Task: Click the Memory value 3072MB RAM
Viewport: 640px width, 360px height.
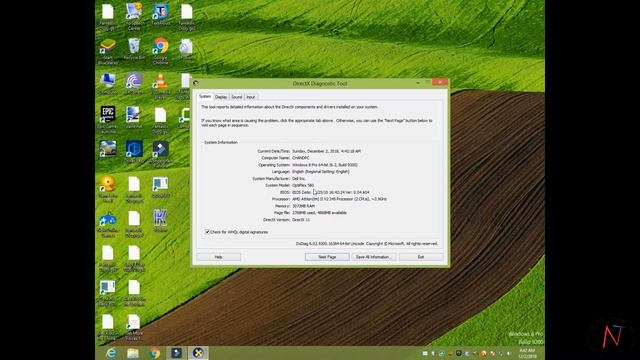Action: (304, 206)
